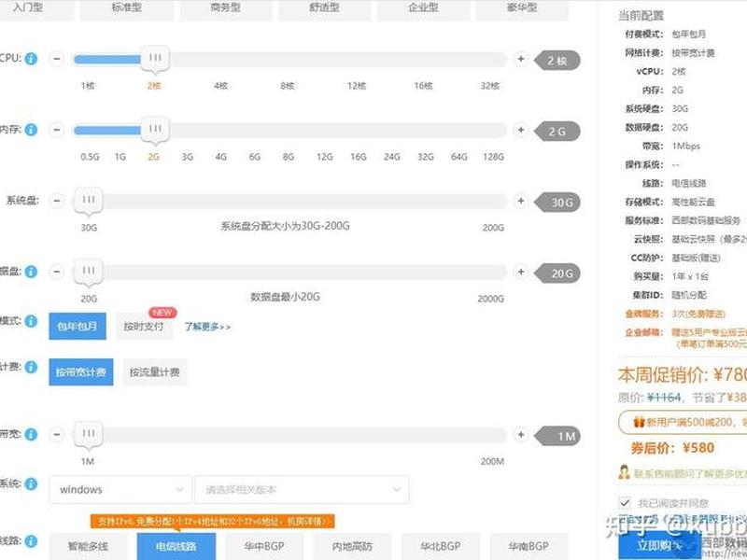The width and height of the screenshot is (747, 560).
Task: Open the 内存 info icon
Action: tap(31, 130)
